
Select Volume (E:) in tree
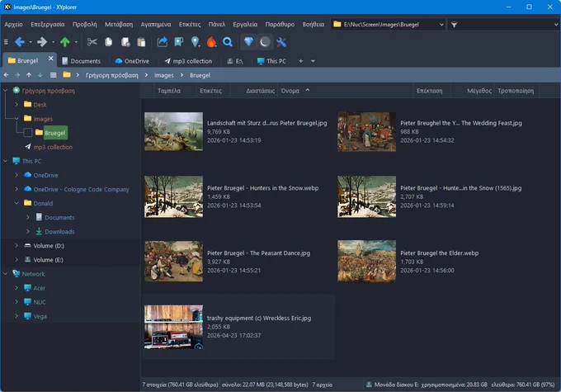pyautogui.click(x=48, y=260)
